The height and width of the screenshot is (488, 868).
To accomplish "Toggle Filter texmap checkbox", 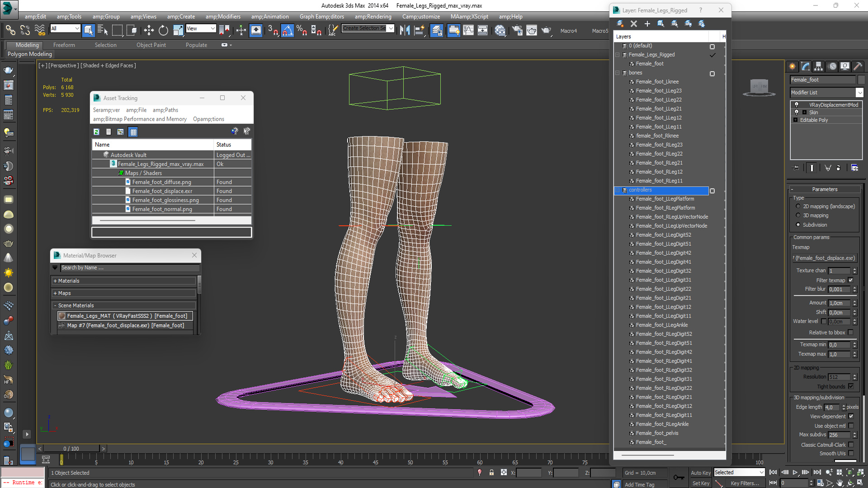I will click(850, 280).
